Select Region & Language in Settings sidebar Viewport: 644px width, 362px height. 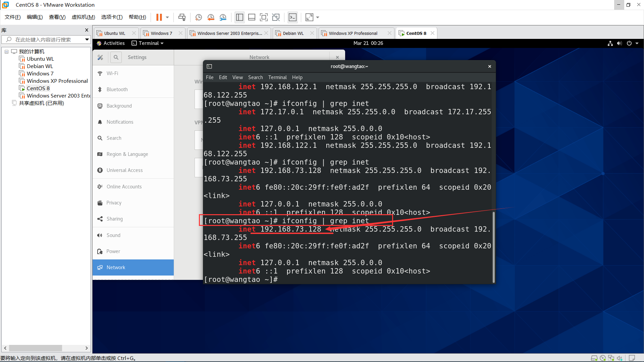coord(133,154)
